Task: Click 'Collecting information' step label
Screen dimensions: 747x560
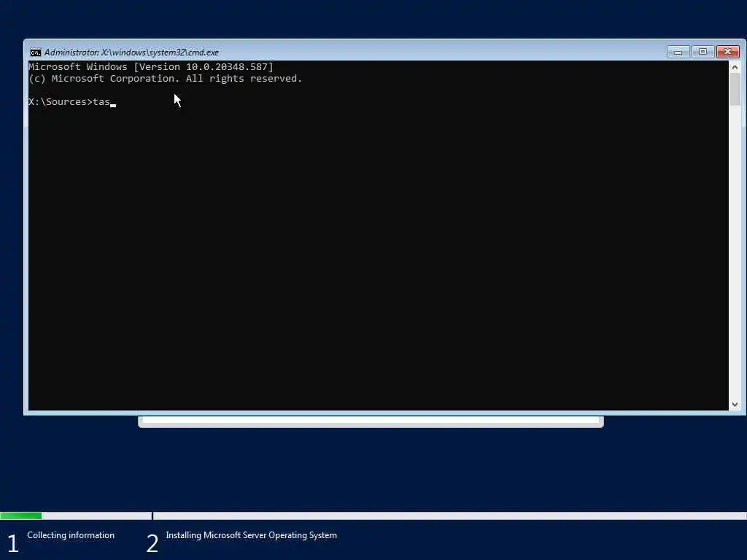Action: pyautogui.click(x=71, y=535)
